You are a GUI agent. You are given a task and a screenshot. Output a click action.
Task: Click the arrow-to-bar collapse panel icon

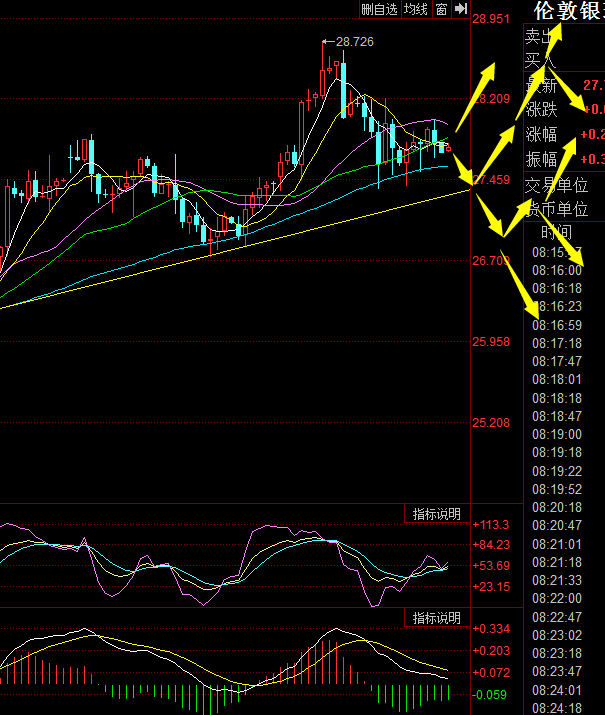[461, 9]
